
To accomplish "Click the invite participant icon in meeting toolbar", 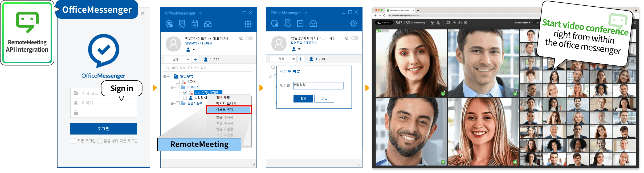I will 438,23.
